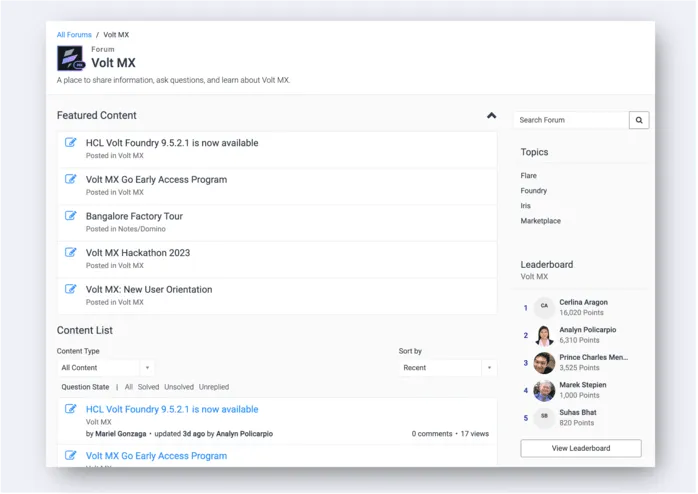Select the Foundry topic

click(533, 190)
